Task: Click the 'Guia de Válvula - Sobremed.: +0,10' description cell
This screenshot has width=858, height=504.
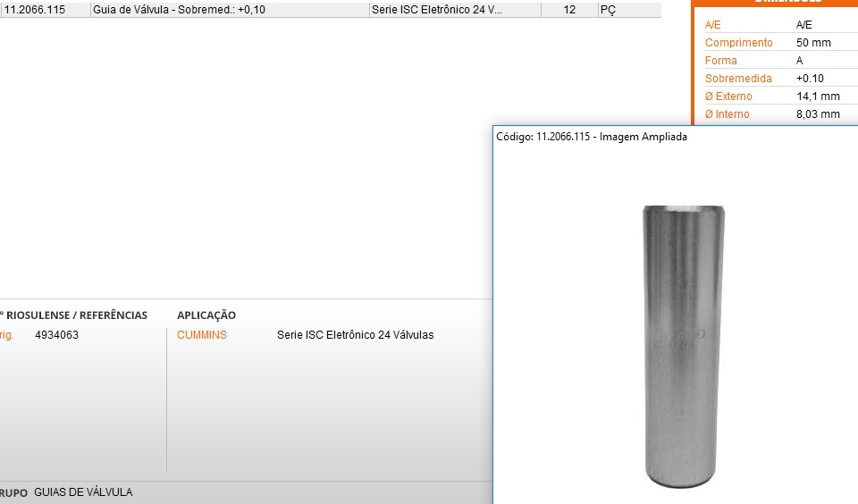Action: pyautogui.click(x=179, y=10)
